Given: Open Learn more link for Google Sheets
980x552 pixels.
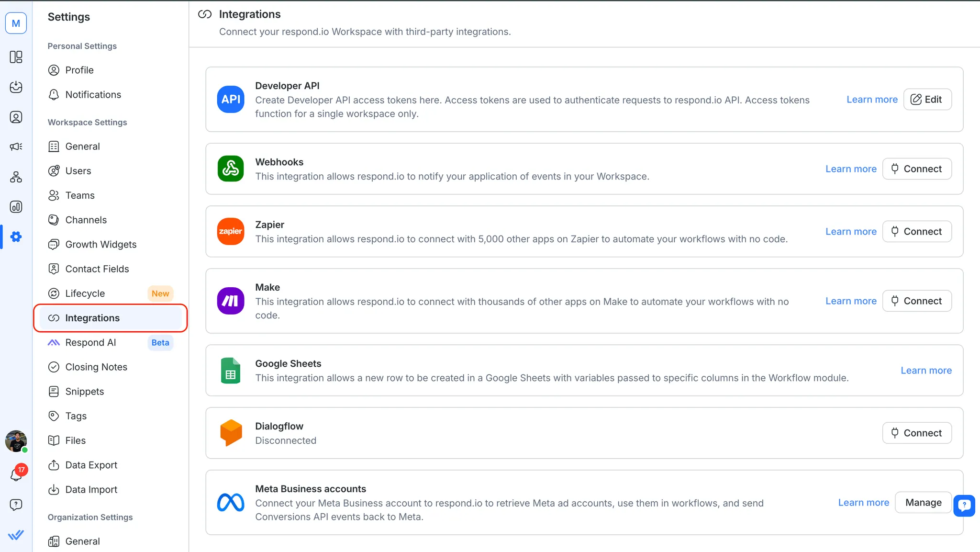Looking at the screenshot, I should [x=926, y=371].
